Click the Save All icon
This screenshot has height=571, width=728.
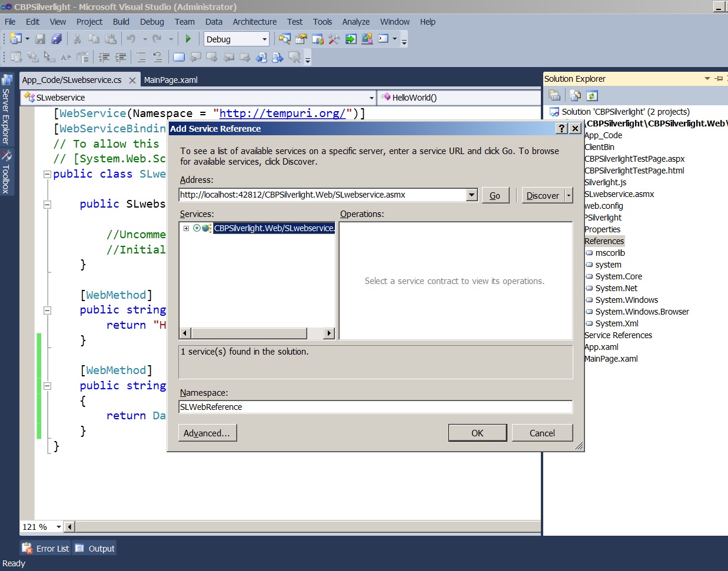click(56, 39)
